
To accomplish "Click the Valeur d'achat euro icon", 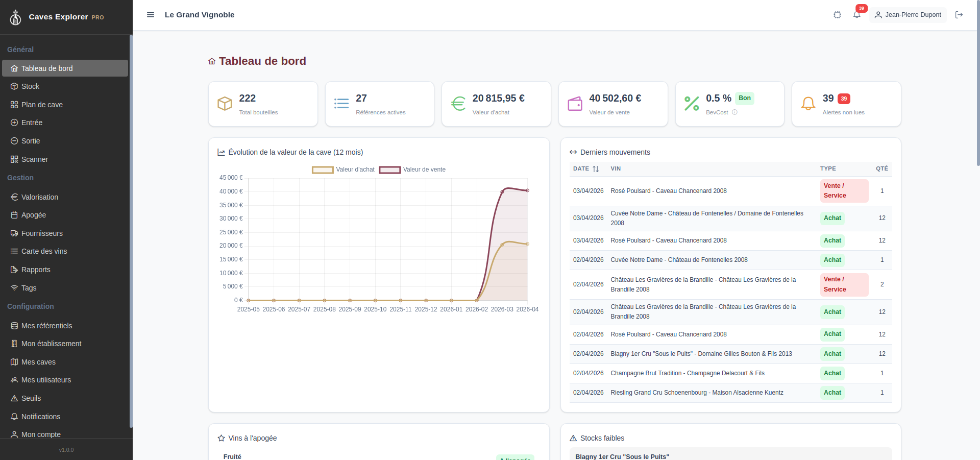I will click(x=458, y=104).
